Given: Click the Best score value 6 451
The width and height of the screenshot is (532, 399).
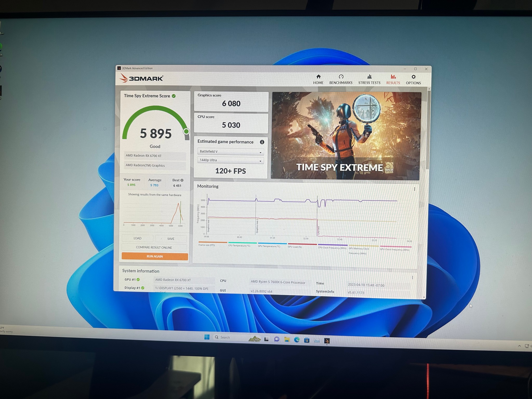Looking at the screenshot, I should click(177, 185).
